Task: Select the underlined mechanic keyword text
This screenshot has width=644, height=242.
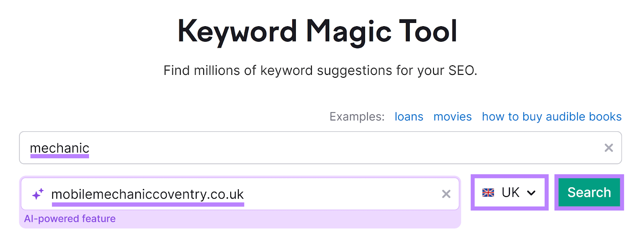Action: 60,148
